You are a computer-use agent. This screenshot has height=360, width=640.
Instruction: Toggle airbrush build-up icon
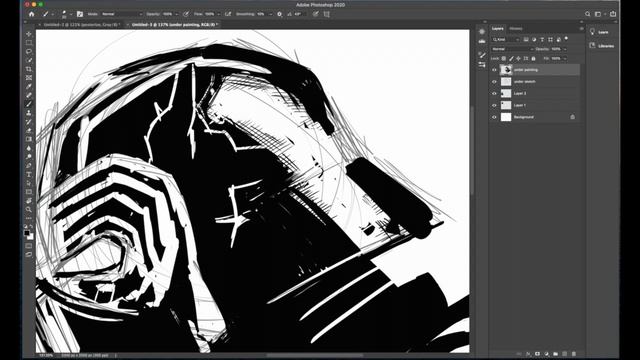pos(228,14)
